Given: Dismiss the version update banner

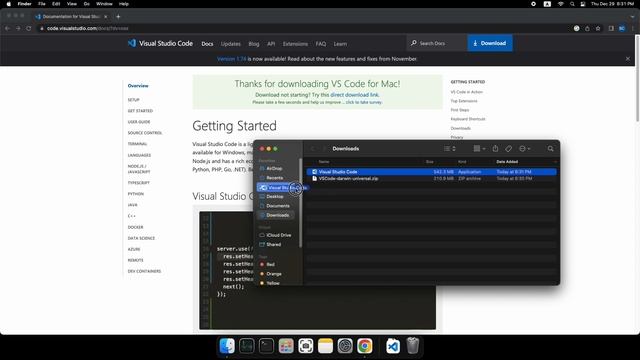Looking at the screenshot, I should coord(628,59).
